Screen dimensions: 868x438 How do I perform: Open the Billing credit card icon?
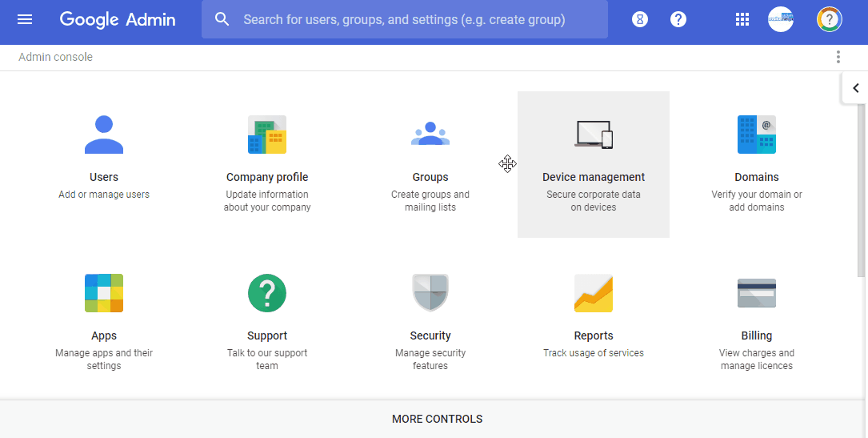click(757, 293)
